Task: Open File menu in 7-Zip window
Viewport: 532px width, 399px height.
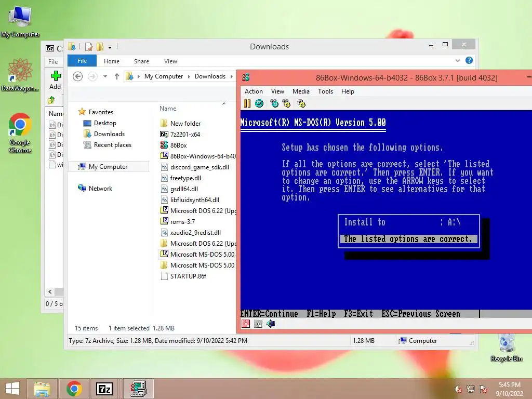Action: point(53,62)
